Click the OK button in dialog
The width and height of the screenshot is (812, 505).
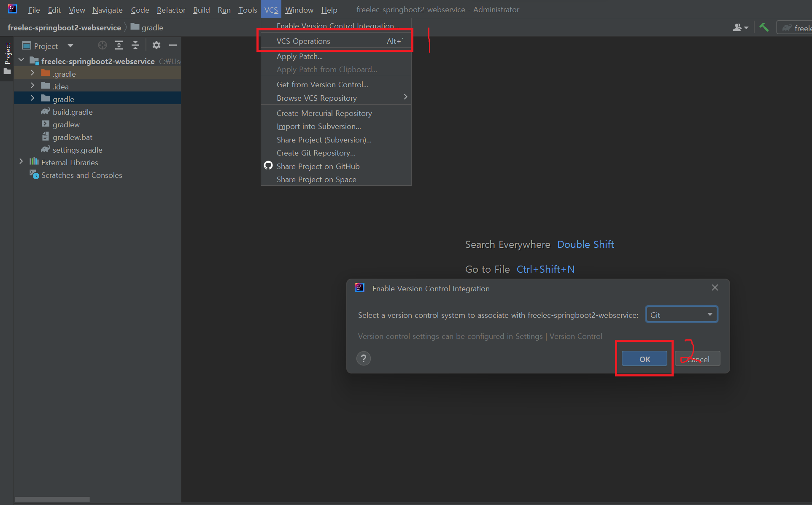[x=644, y=359]
